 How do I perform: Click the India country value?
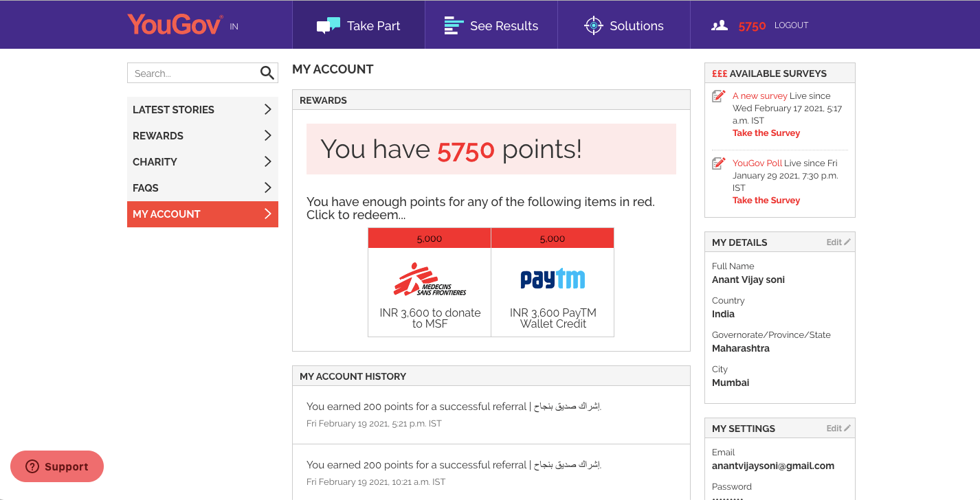[x=723, y=314]
